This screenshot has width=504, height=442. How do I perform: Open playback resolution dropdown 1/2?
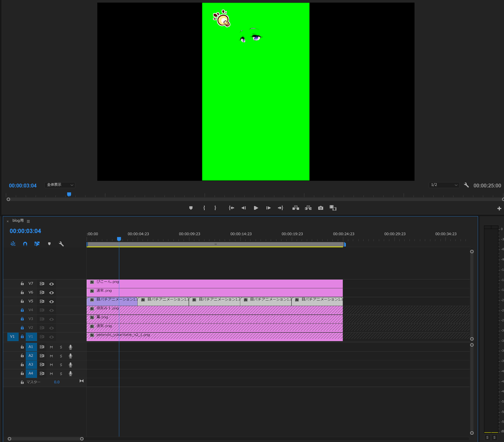[443, 185]
